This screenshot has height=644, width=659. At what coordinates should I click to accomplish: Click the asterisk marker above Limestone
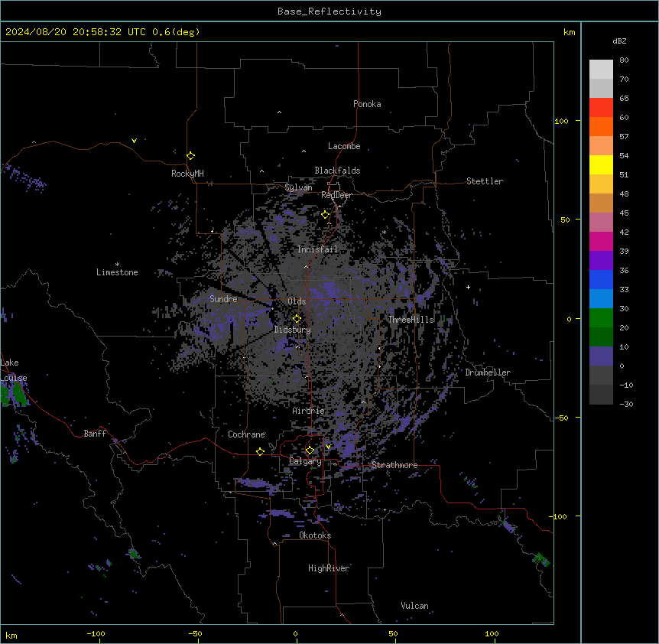click(117, 265)
